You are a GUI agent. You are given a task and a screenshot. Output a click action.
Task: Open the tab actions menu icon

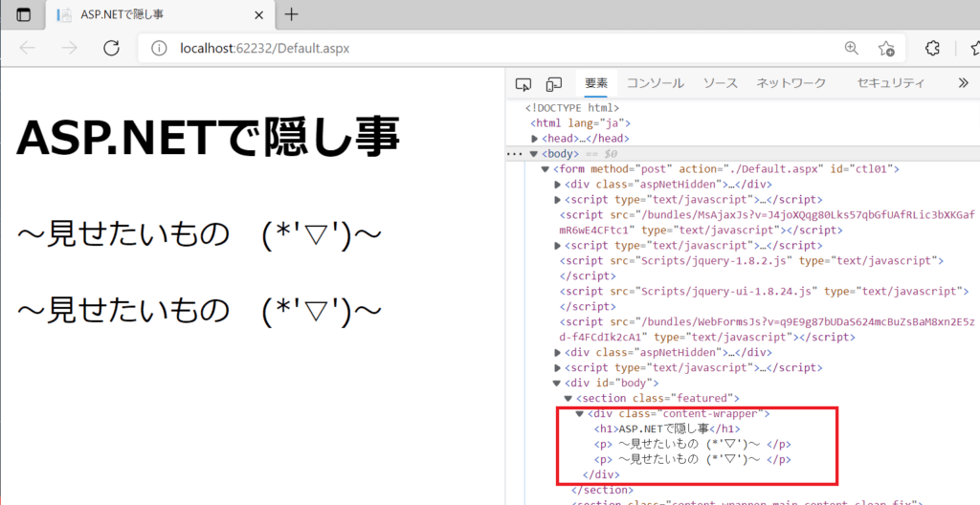tap(23, 15)
